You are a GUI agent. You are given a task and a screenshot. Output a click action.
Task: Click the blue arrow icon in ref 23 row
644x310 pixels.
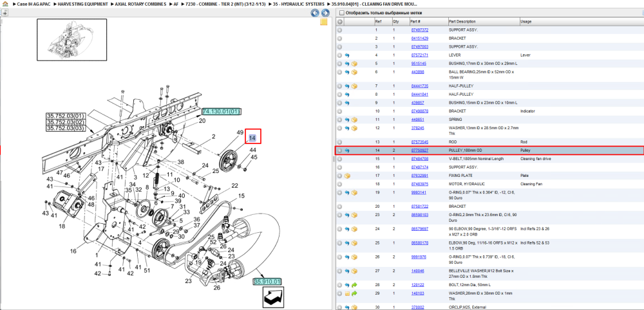pos(347,214)
